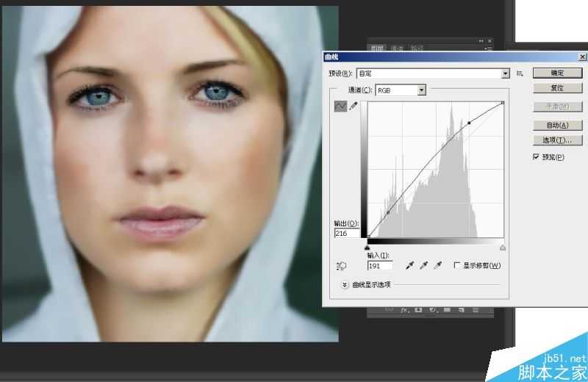This screenshot has height=382, width=588.
Task: Select the edit-points curve tool
Action: (340, 107)
